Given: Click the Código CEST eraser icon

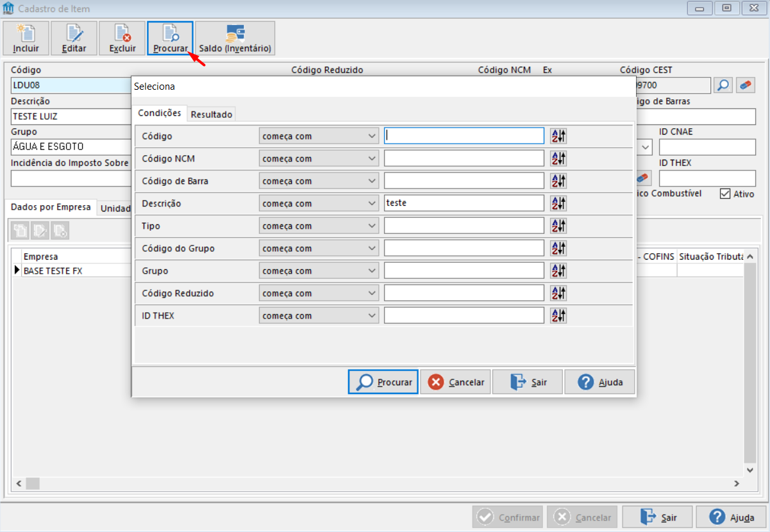Looking at the screenshot, I should click(745, 85).
